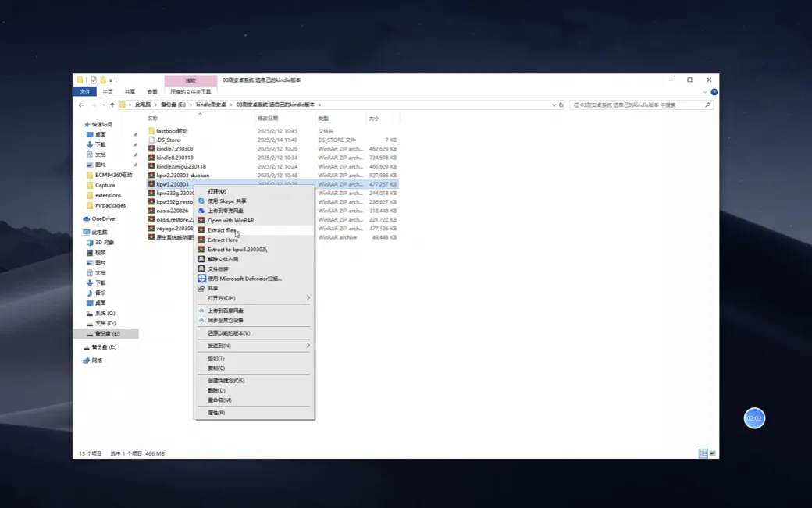Select the kindle8.230118 file
Viewport: 812px width, 508px height.
pyautogui.click(x=175, y=158)
